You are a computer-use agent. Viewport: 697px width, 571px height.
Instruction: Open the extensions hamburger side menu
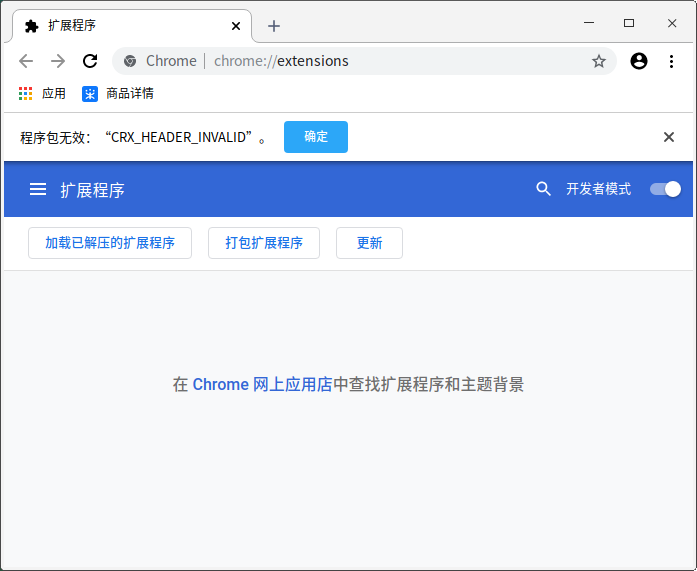(38, 189)
